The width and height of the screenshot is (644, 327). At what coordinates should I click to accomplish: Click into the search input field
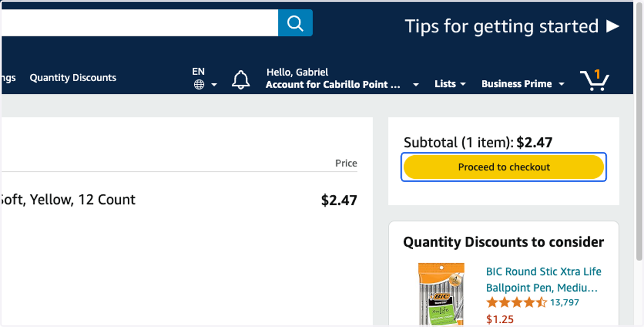[x=140, y=23]
